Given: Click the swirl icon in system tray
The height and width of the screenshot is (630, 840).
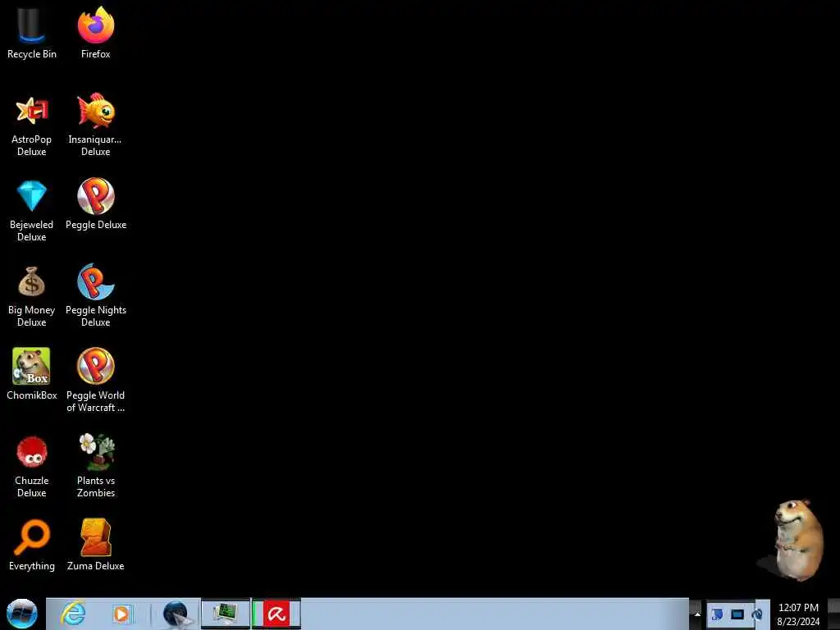Looking at the screenshot, I should (x=757, y=614).
